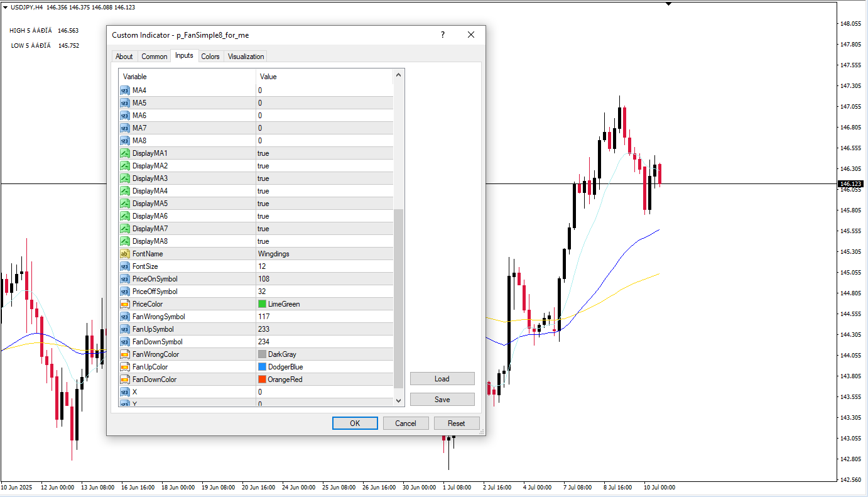Click the icon beside FanUpSymbol
The height and width of the screenshot is (497, 868).
124,329
